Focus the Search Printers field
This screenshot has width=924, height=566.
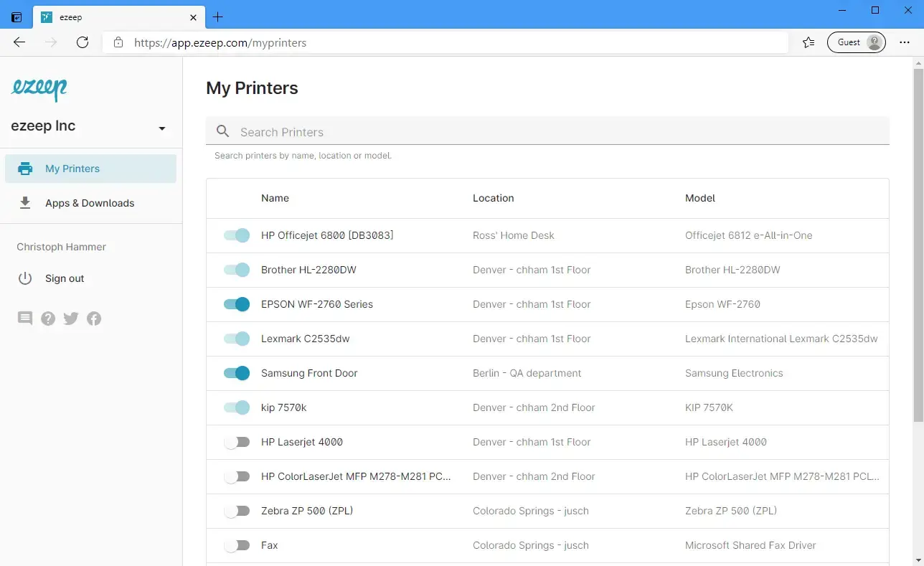click(560, 132)
